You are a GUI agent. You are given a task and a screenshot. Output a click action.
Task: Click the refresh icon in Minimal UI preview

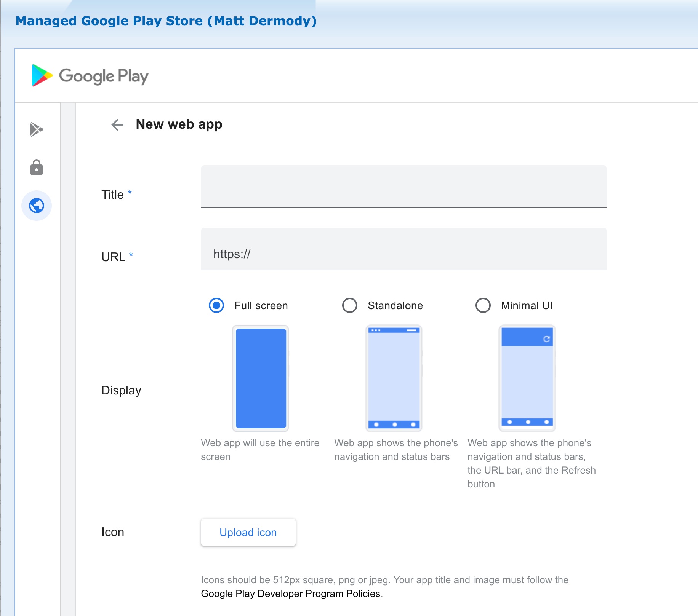(546, 339)
